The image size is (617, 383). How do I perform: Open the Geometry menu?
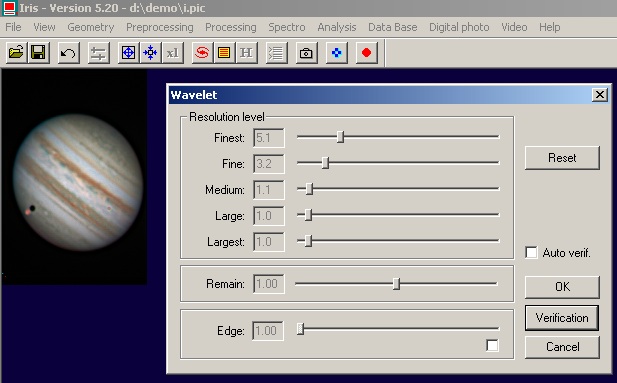pyautogui.click(x=91, y=27)
